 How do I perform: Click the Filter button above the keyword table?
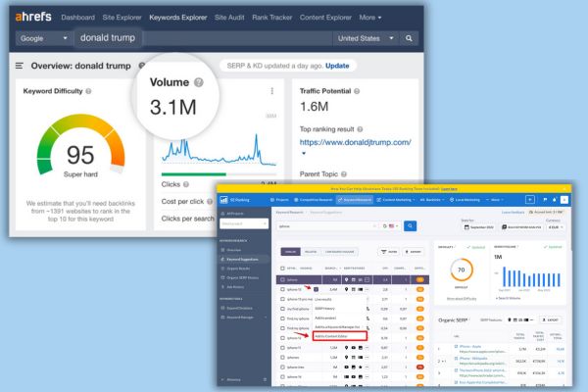pyautogui.click(x=389, y=252)
